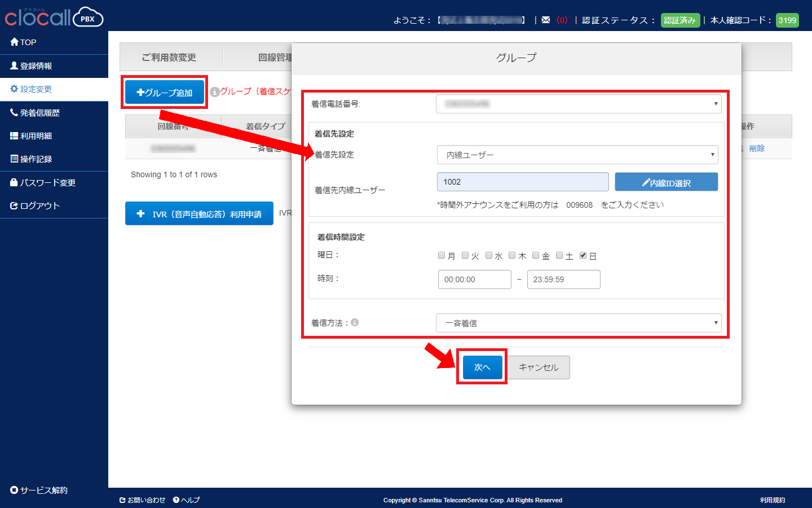Open the ヘルプ footer link
The width and height of the screenshot is (812, 508).
click(x=187, y=500)
